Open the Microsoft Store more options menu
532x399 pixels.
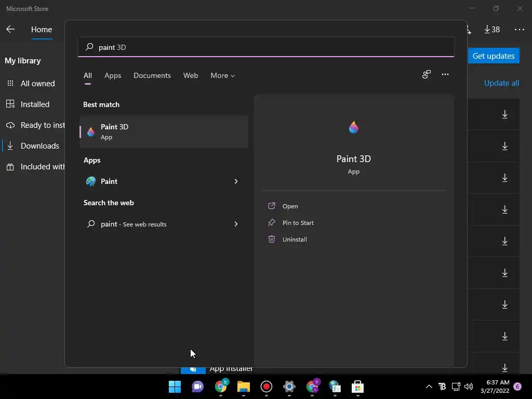tap(519, 30)
